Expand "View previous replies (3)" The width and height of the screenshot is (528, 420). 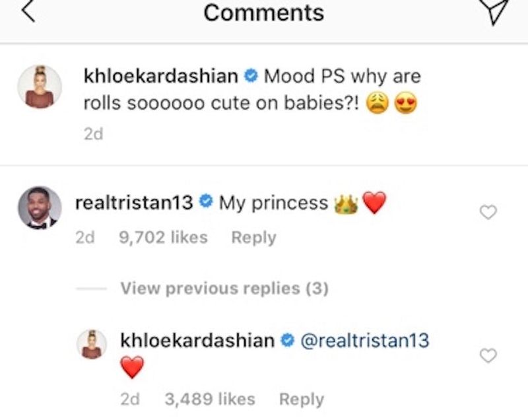click(224, 289)
